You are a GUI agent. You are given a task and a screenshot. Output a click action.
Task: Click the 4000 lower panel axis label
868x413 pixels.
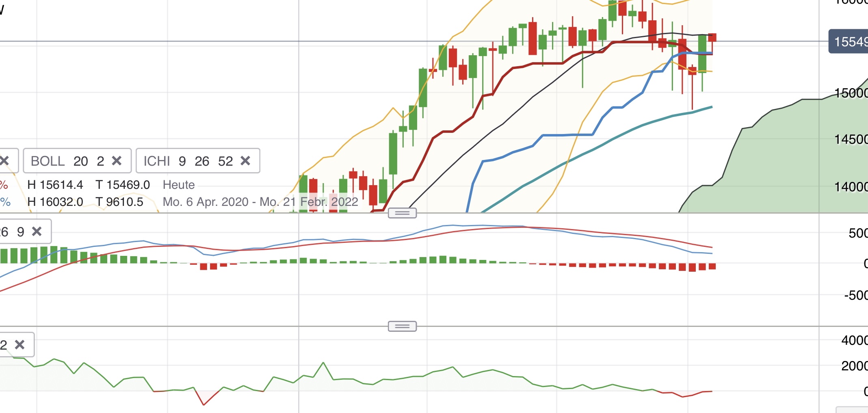click(855, 340)
